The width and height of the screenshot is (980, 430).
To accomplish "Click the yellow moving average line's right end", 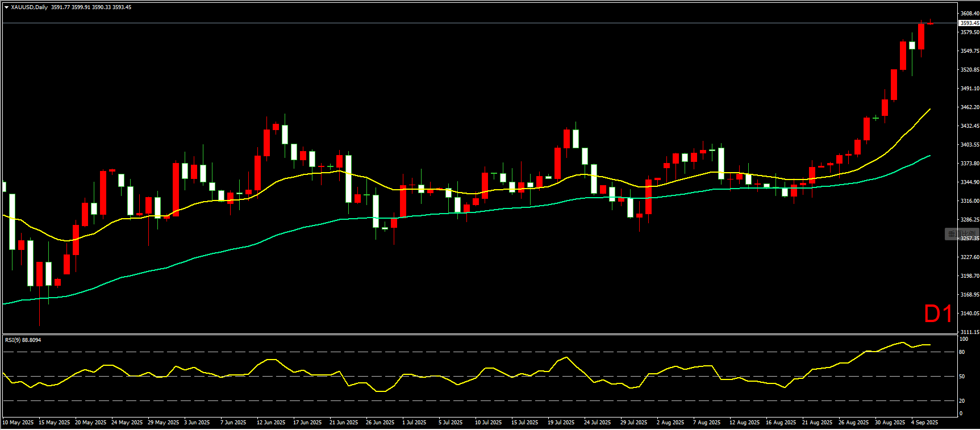I will (x=929, y=110).
